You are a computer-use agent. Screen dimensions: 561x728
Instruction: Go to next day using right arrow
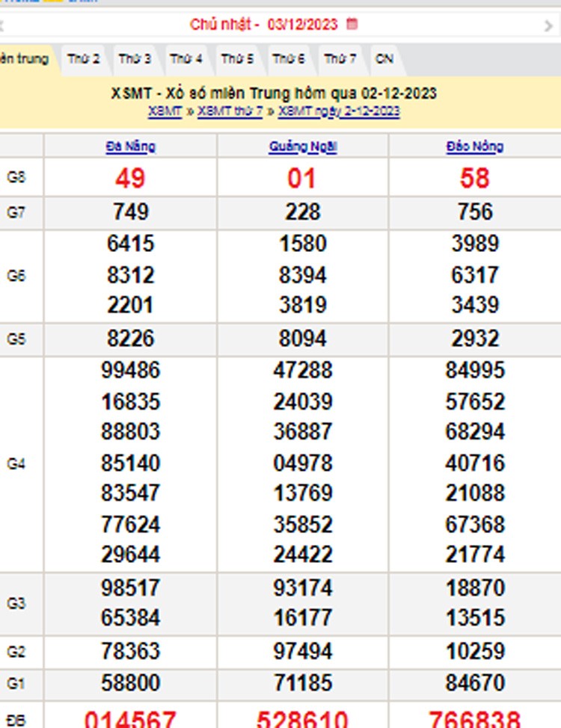coord(548,25)
